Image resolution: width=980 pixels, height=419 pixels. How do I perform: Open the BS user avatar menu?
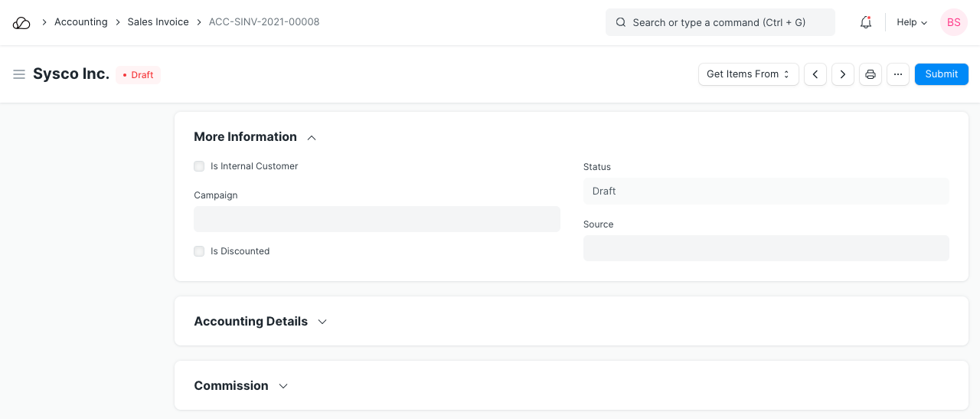coord(953,23)
